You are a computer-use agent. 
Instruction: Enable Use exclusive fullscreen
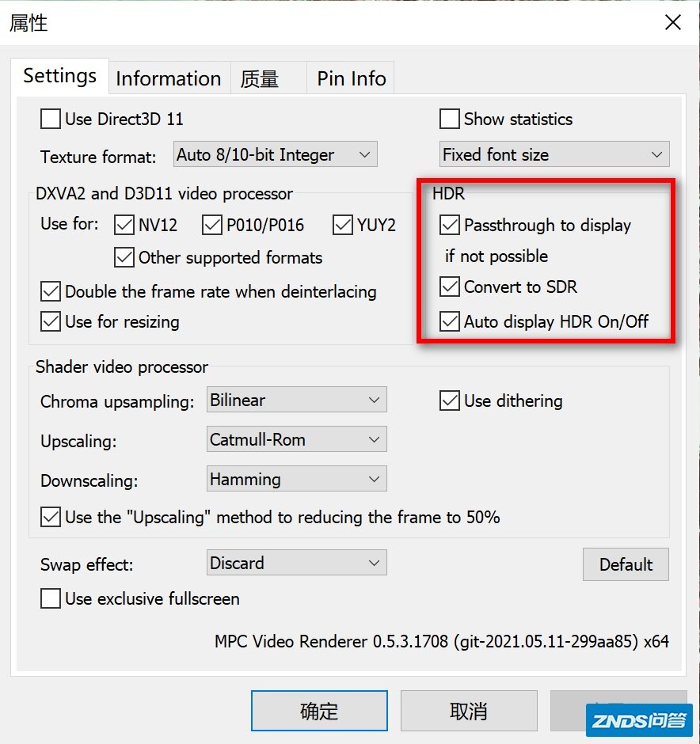51,598
